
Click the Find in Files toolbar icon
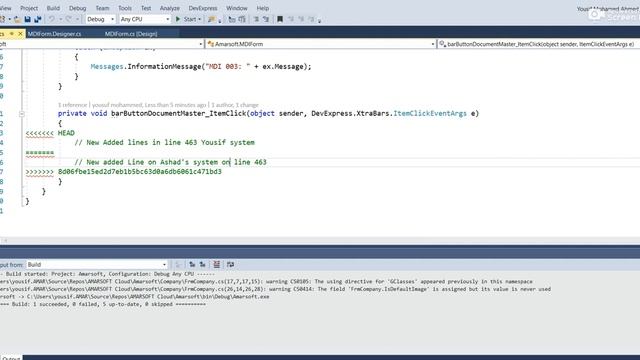(x=211, y=19)
